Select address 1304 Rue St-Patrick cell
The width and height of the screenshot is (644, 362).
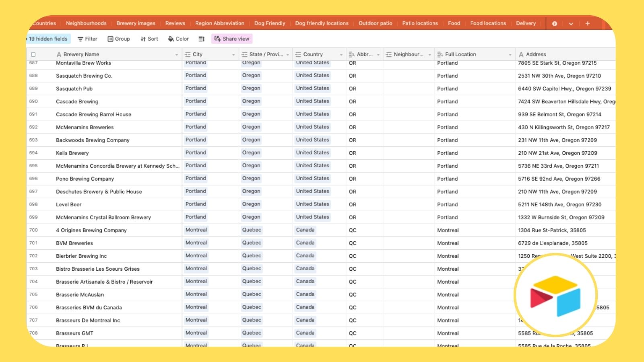566,230
